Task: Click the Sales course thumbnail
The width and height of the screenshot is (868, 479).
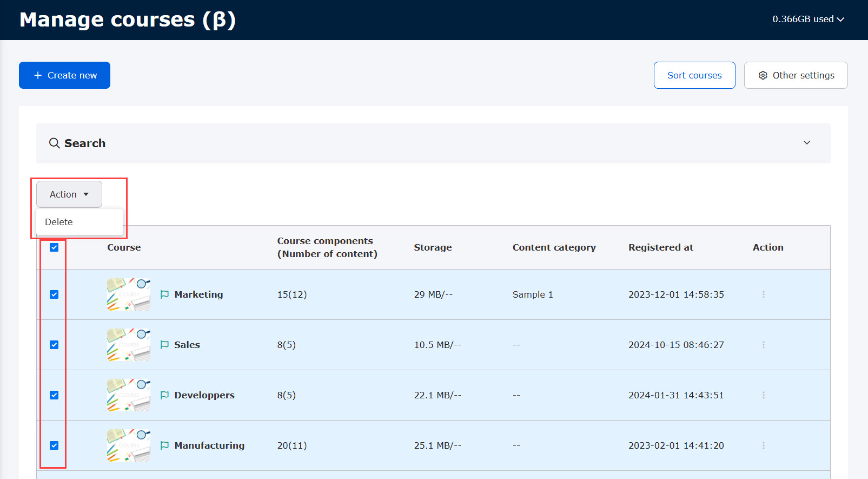Action: [x=129, y=345]
